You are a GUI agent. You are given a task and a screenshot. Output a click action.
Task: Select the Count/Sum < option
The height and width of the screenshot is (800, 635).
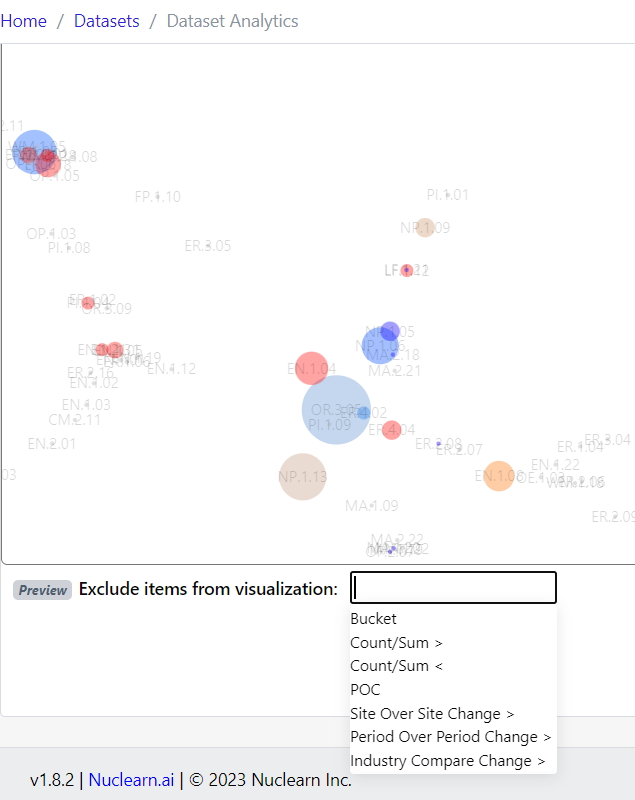[396, 665]
